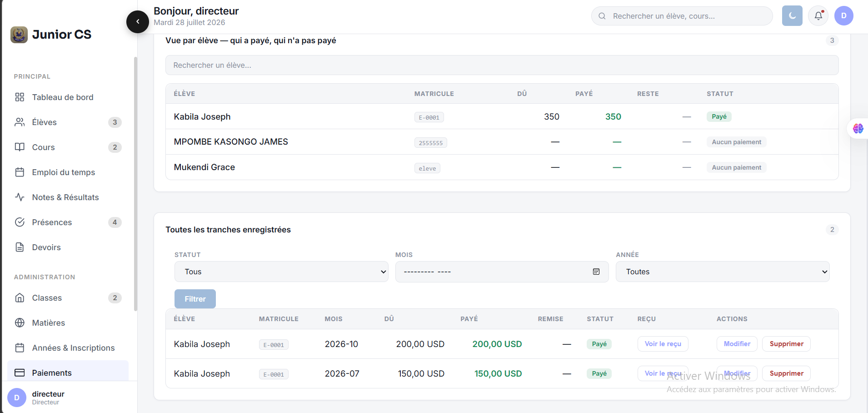Click the Notes & Résultats pulse icon
The image size is (868, 413).
point(20,197)
